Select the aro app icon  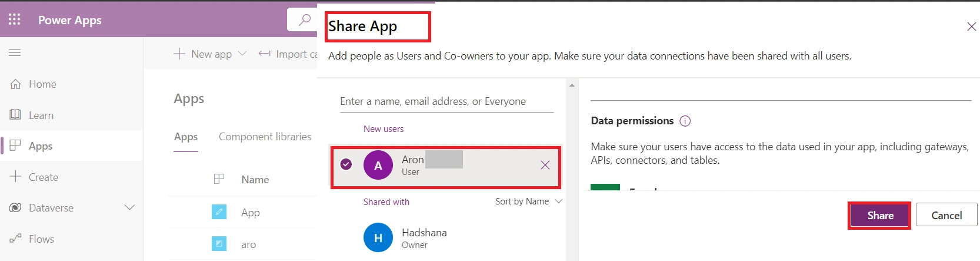pyautogui.click(x=219, y=243)
